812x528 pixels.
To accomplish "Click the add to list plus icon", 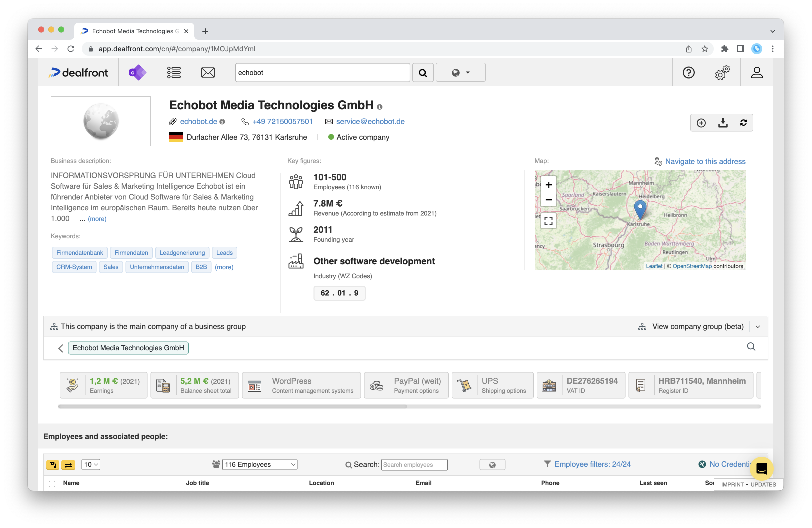I will pos(701,123).
